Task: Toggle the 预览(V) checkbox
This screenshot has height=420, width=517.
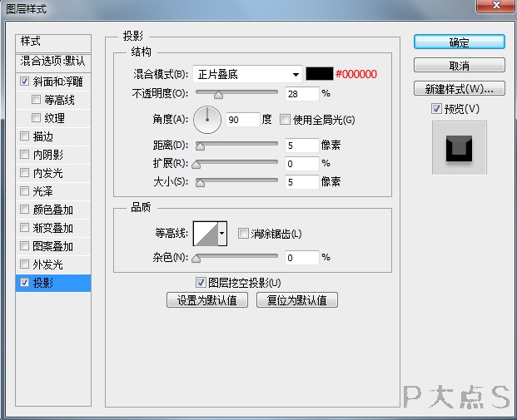Action: click(x=436, y=108)
